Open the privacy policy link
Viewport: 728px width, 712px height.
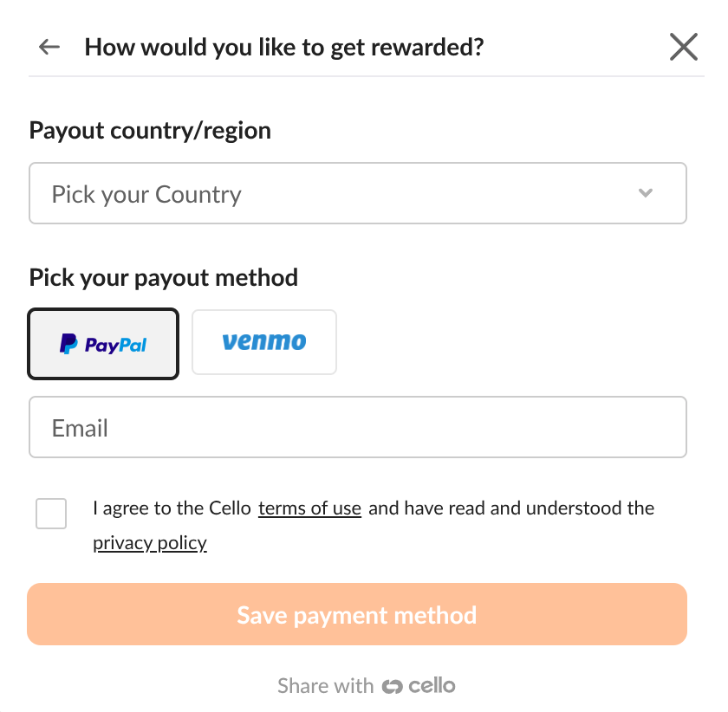click(150, 543)
